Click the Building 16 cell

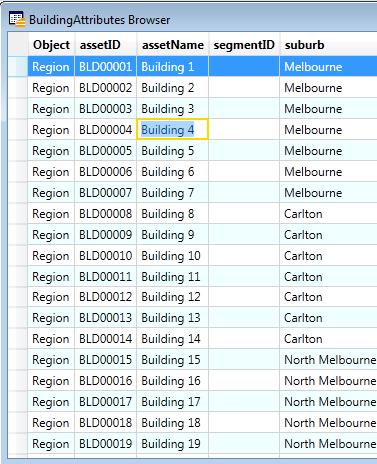173,381
